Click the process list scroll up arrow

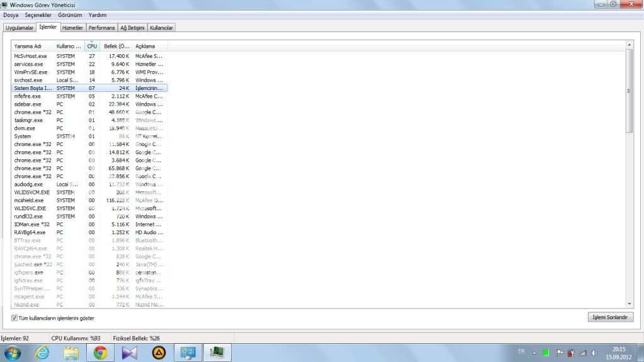click(630, 44)
